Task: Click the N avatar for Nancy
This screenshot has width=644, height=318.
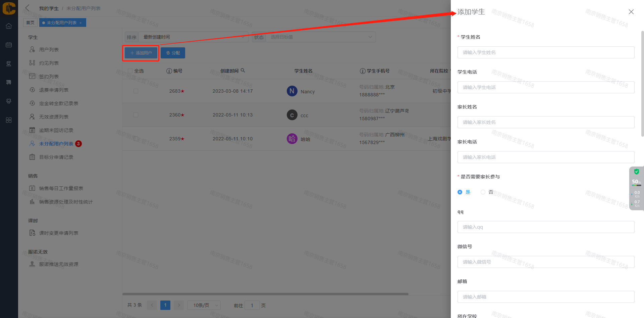Action: click(292, 91)
